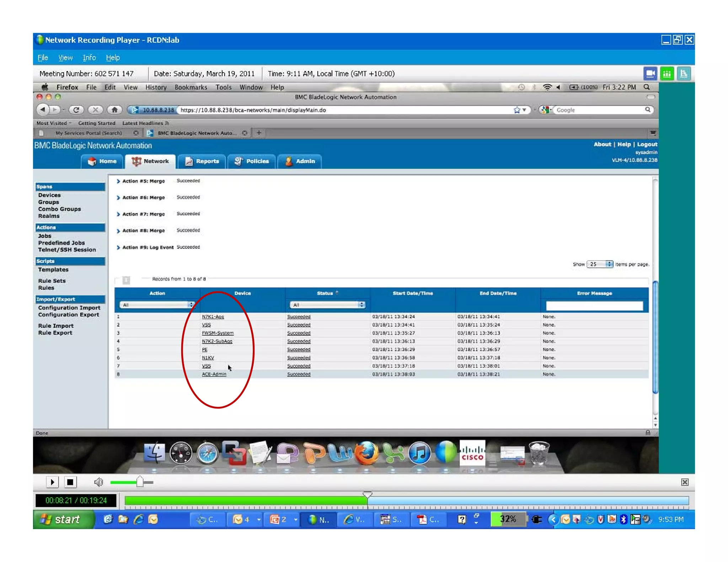Open Jobs in the sidebar
The width and height of the screenshot is (728, 562).
(x=45, y=236)
